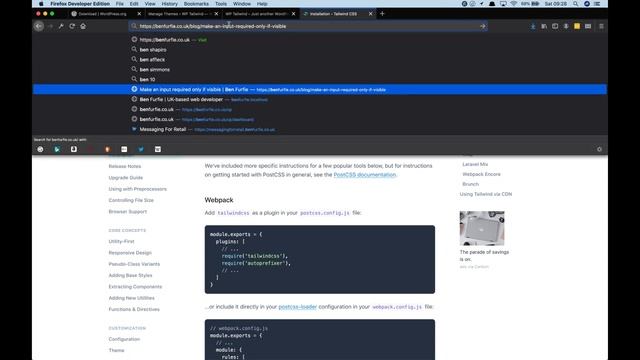Click the Go arrow in address bar

click(482, 26)
